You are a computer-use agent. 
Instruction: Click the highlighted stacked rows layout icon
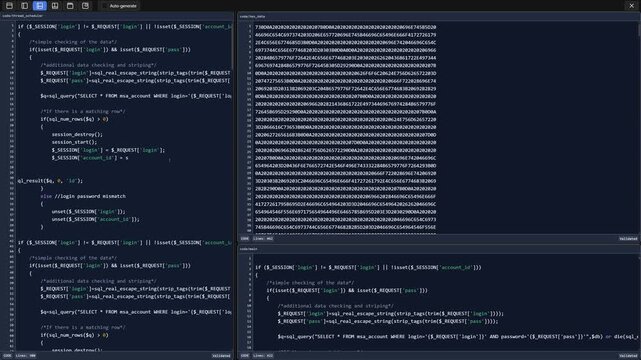tap(40, 6)
